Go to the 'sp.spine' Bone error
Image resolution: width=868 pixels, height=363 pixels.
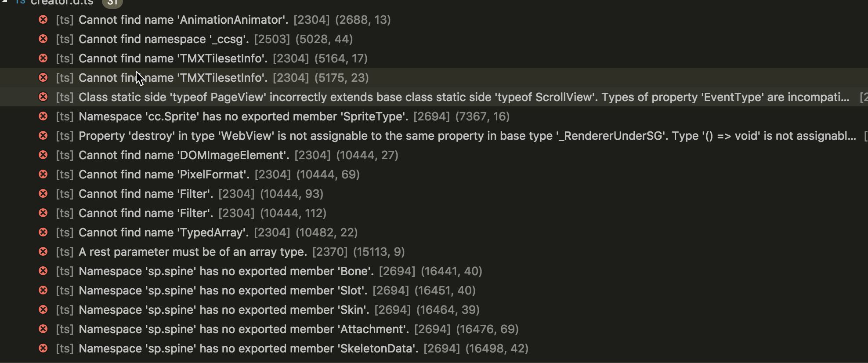226,271
